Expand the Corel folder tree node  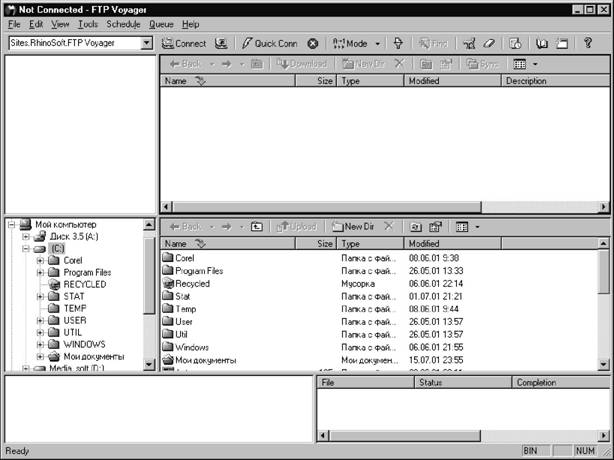(41, 260)
